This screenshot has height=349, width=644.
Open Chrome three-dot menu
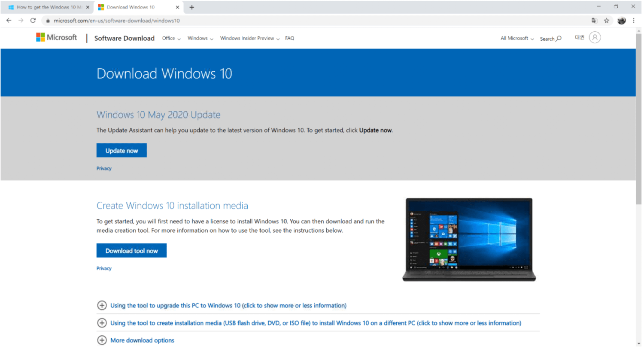[633, 21]
